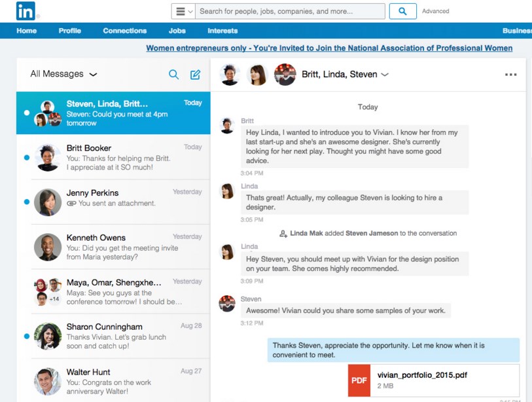Open the vivian_portfolio_2015.pdf attachment
The image size is (532, 402).
[434, 380]
